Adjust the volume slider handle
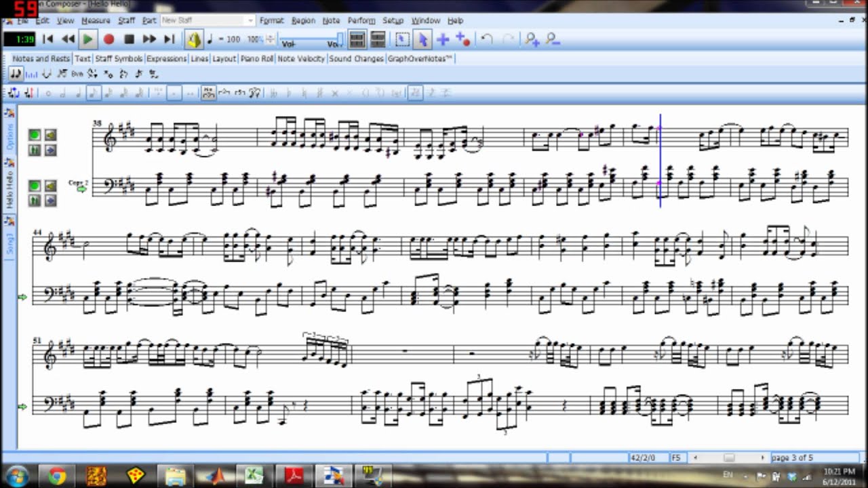The image size is (868, 488). pyautogui.click(x=339, y=39)
